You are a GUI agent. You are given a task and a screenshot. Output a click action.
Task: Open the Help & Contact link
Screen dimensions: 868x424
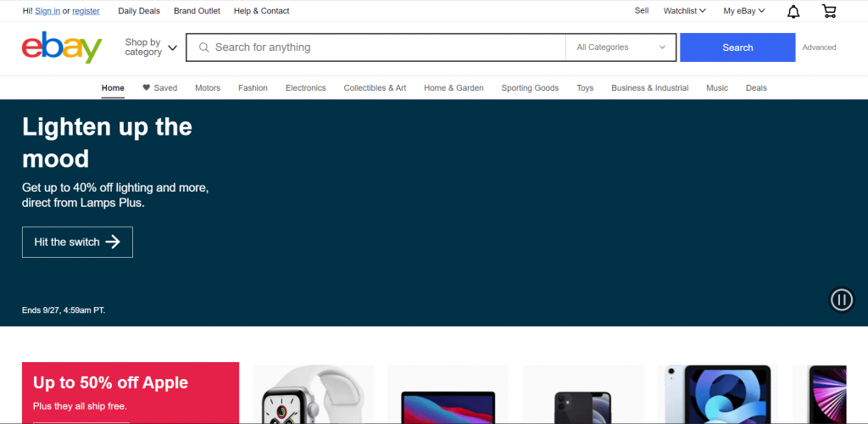click(261, 10)
